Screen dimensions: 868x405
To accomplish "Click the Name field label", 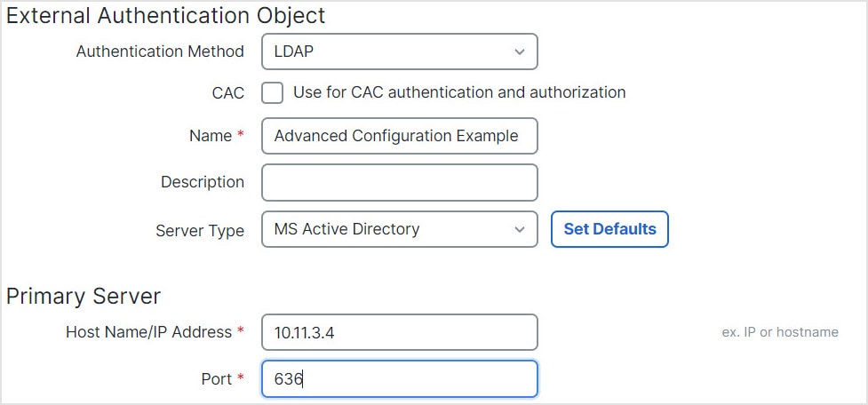I will (x=210, y=137).
